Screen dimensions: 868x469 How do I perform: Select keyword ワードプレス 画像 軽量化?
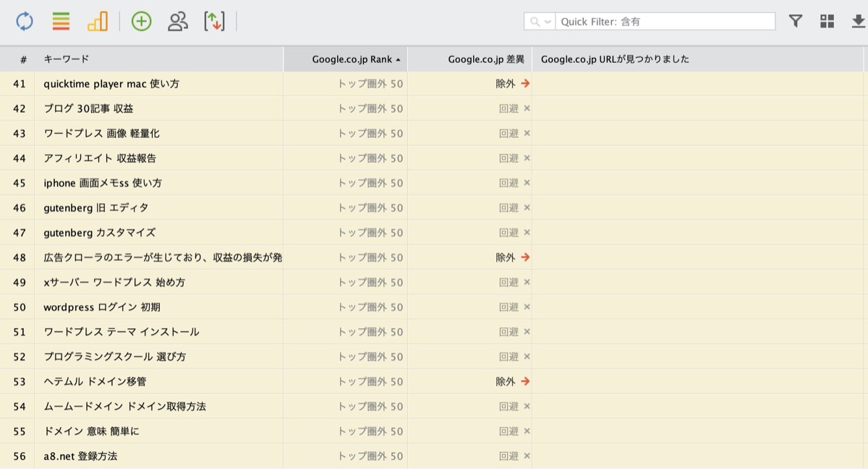(102, 134)
